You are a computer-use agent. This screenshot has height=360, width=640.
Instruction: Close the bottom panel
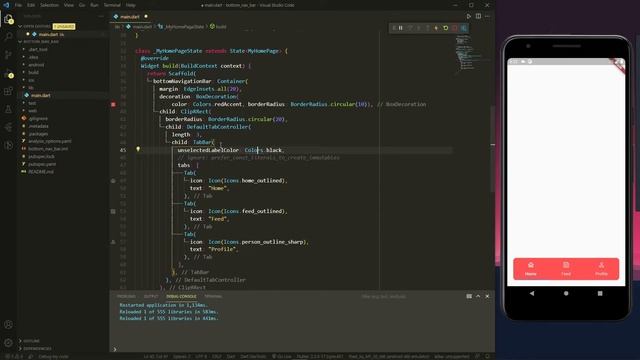487,296
